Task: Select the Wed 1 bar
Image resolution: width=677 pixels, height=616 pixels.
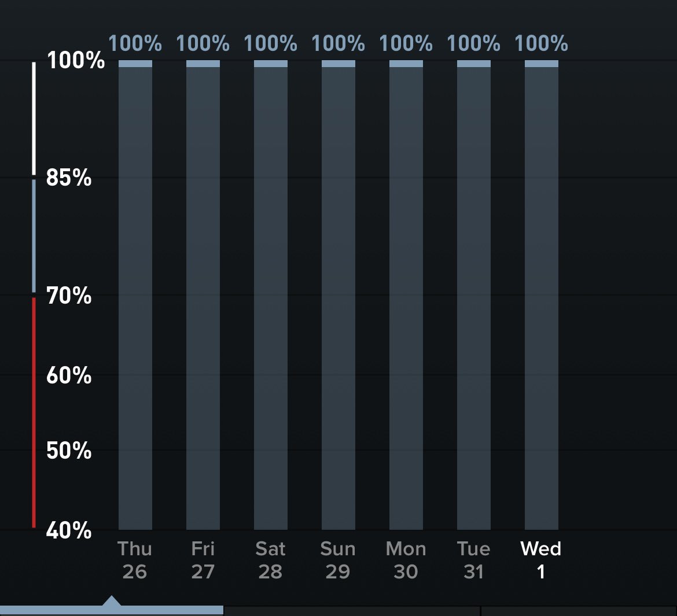Action: 542,295
